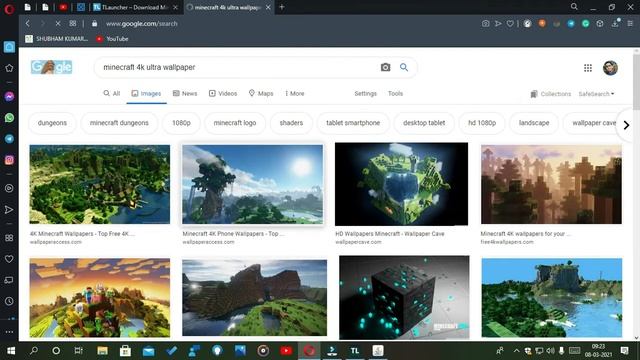Filter by the 1080p chip
Screen dimensions: 640x360
pos(181,123)
